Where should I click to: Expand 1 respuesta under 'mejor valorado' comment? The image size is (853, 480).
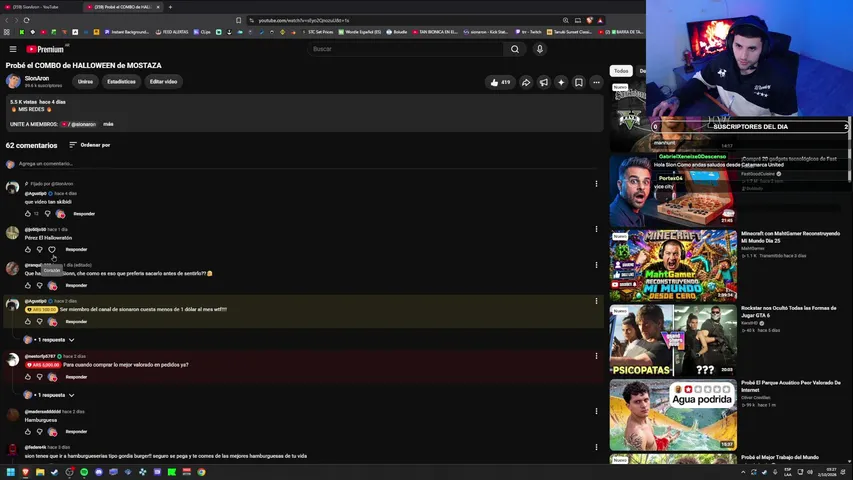coord(50,395)
